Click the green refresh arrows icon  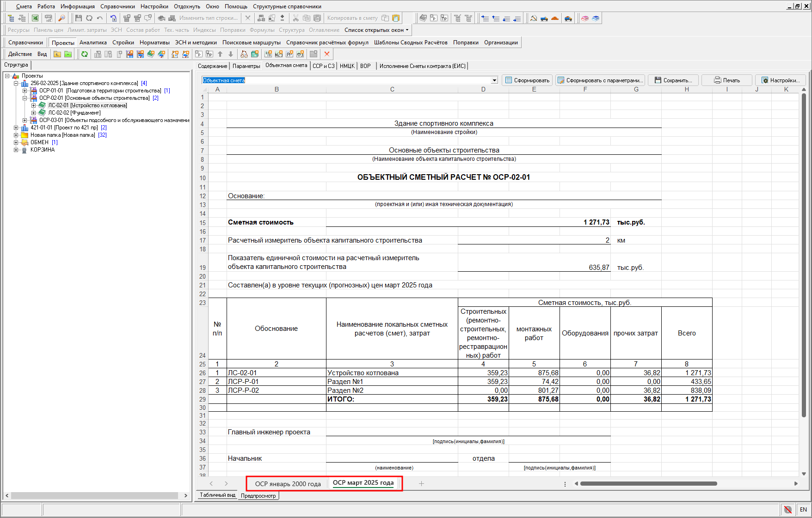85,54
